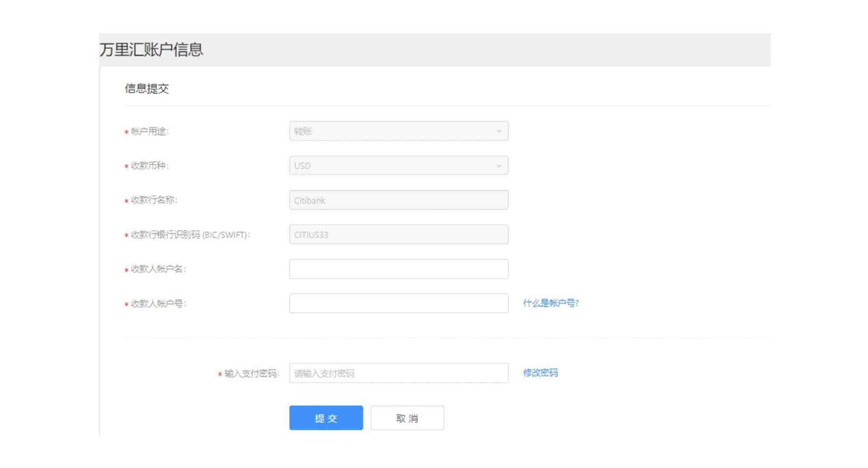Click the 输入支付密码 label
Viewport: 868px width, 468px height.
tap(252, 373)
